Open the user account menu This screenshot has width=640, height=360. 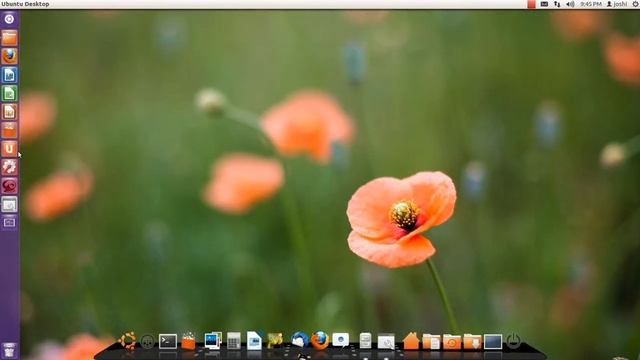click(x=617, y=4)
